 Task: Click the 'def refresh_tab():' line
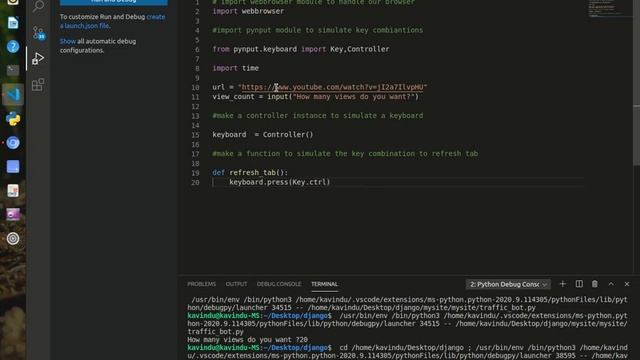250,173
